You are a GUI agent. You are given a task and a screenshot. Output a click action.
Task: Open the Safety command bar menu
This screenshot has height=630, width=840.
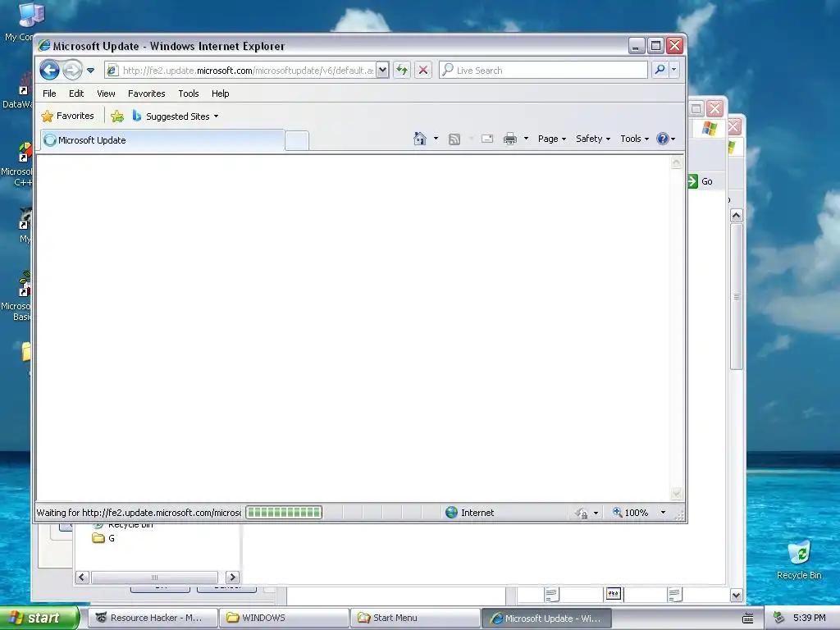tap(592, 139)
